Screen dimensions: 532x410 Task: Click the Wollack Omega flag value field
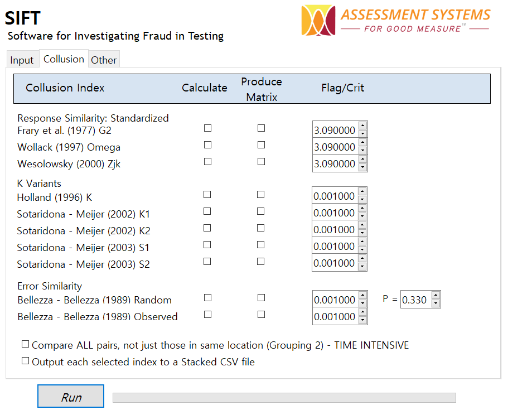[335, 147]
